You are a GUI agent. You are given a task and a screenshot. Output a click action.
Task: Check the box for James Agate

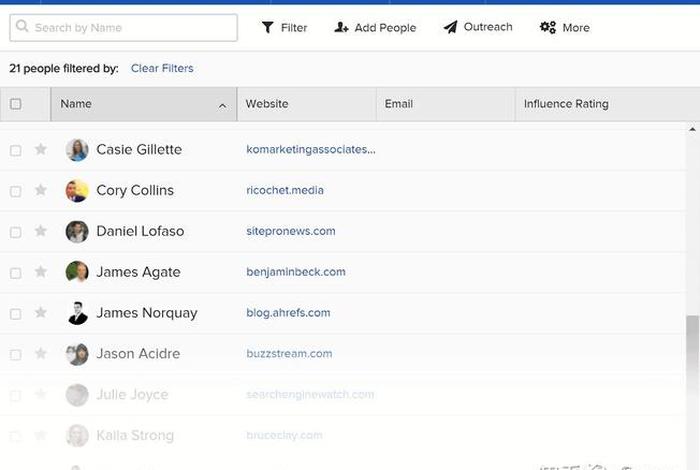coord(16,273)
